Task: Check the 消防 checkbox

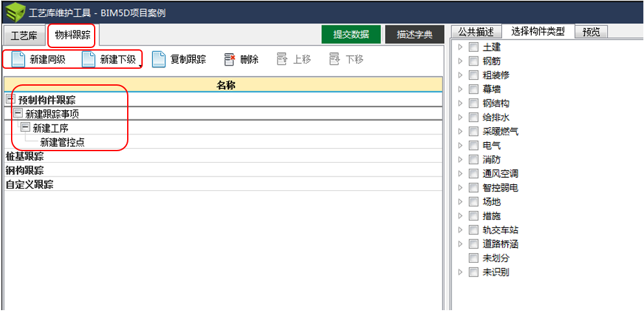Action: [473, 160]
